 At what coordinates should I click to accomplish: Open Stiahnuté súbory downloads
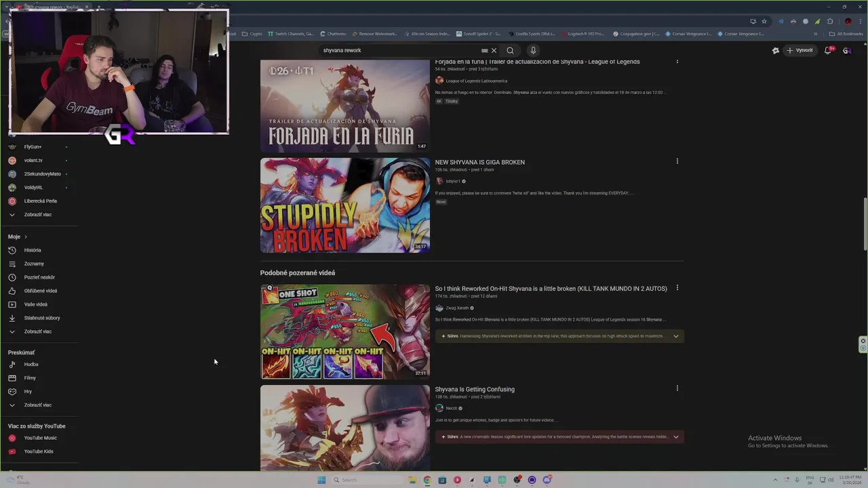[42, 318]
